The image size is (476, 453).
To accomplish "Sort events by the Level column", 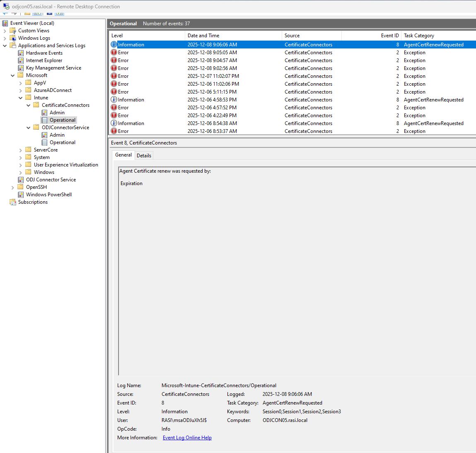I will coord(147,36).
